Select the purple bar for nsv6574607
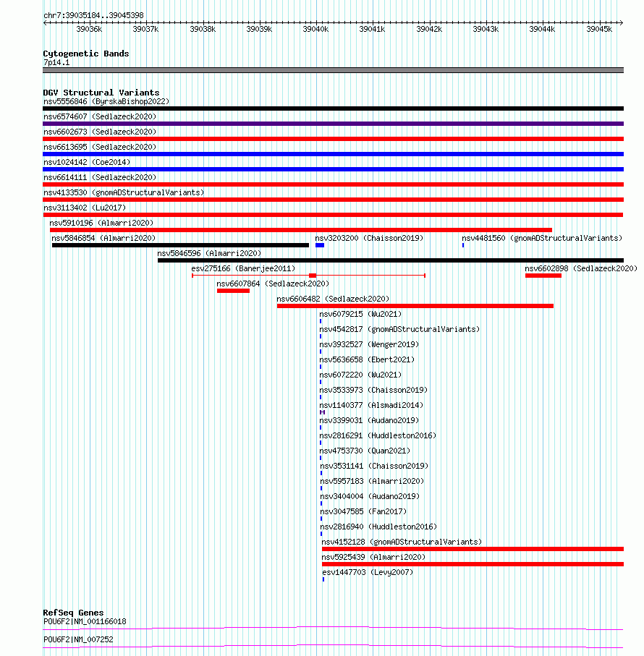The height and width of the screenshot is (656, 644). click(333, 124)
